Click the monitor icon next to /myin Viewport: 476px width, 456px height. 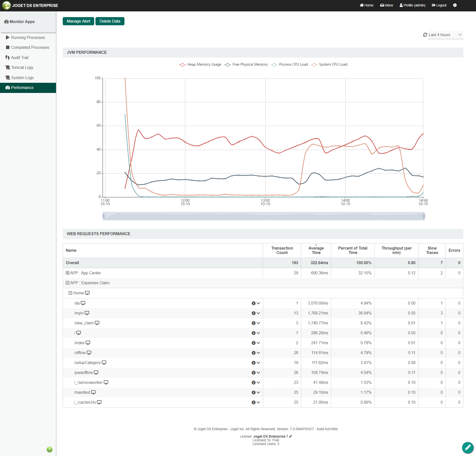[87, 313]
